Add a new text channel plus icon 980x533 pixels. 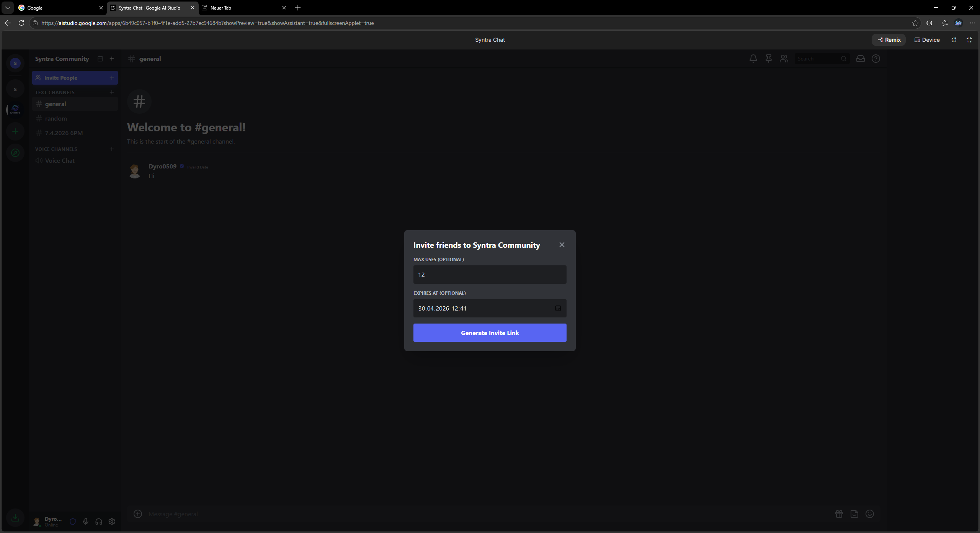[112, 92]
